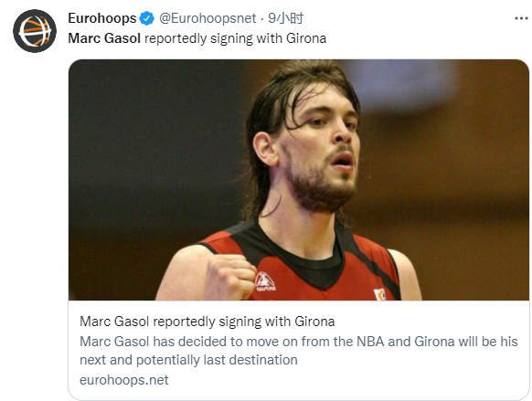Click the player's clenched fist in photo

(229, 276)
